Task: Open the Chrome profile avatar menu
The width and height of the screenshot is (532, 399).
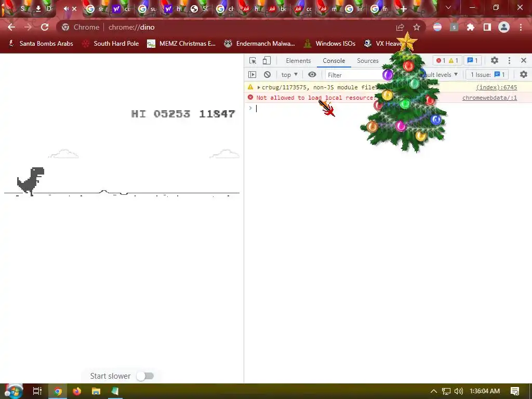Action: pos(504,27)
